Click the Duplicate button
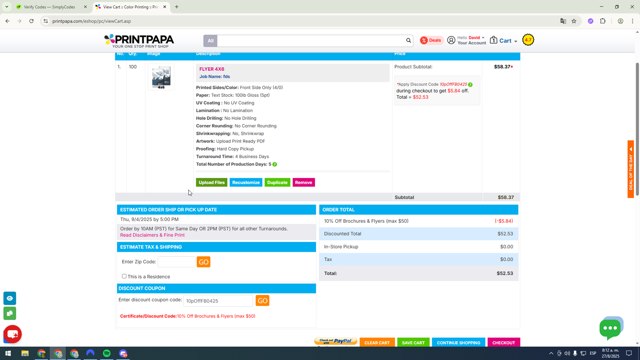Image resolution: width=640 pixels, height=360 pixels. click(277, 182)
